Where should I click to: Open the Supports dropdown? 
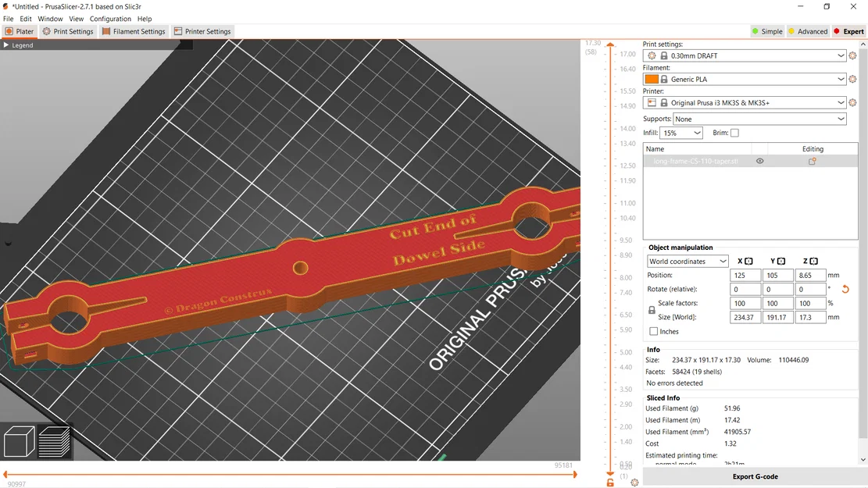point(759,119)
